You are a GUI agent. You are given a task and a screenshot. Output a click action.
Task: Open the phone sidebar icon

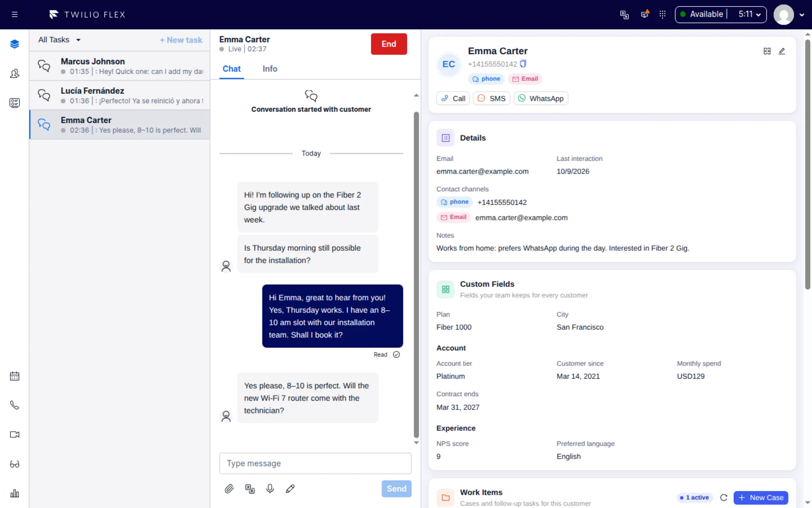(x=15, y=405)
